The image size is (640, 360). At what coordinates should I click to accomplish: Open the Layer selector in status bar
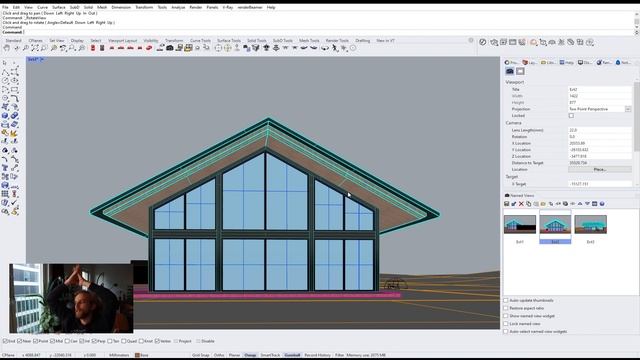point(142,355)
